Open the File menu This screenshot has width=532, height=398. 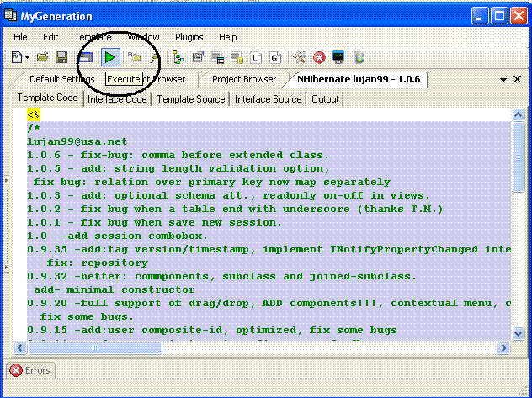20,37
